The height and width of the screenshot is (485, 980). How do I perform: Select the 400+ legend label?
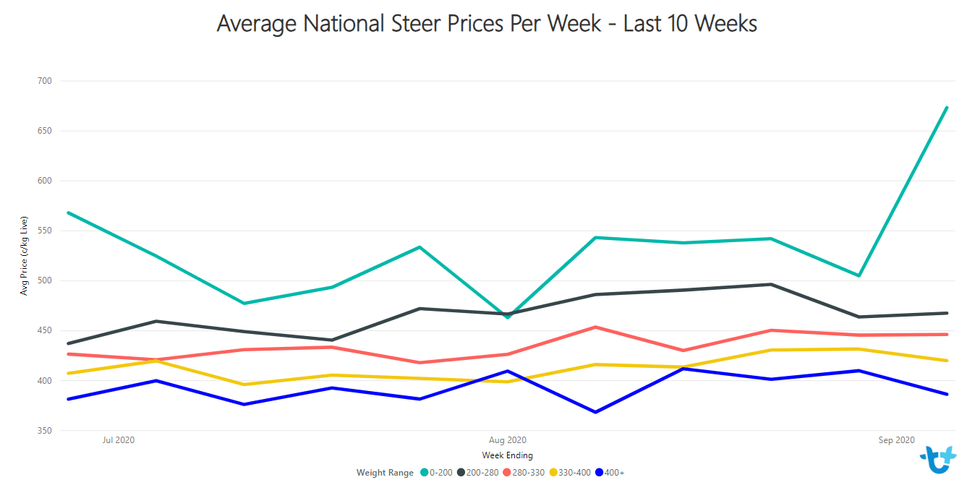point(615,473)
